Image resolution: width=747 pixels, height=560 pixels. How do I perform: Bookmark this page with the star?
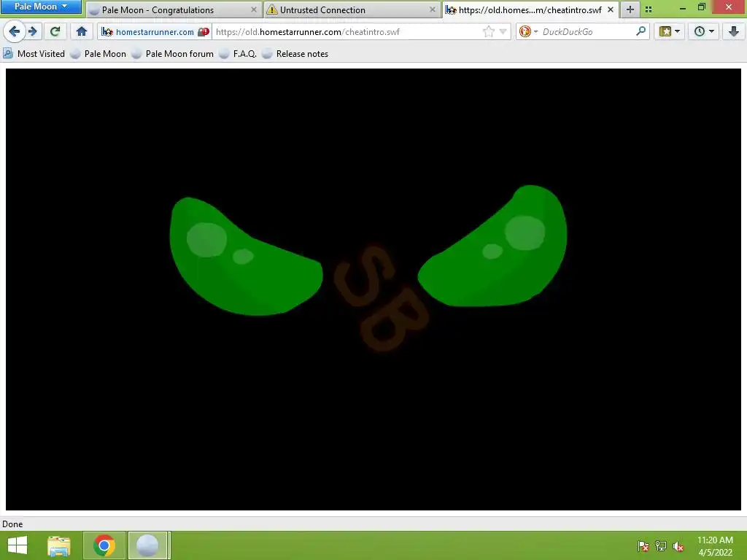[488, 32]
